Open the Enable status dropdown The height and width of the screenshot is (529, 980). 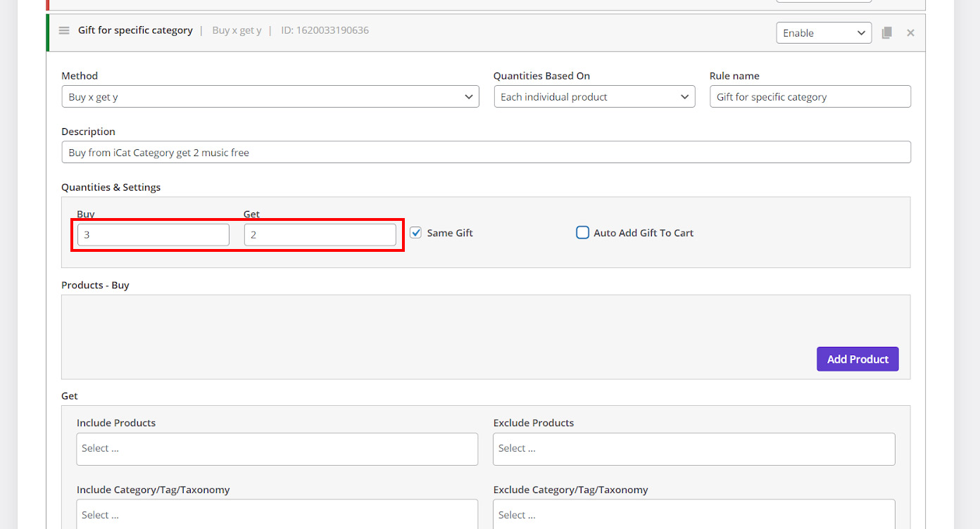823,33
